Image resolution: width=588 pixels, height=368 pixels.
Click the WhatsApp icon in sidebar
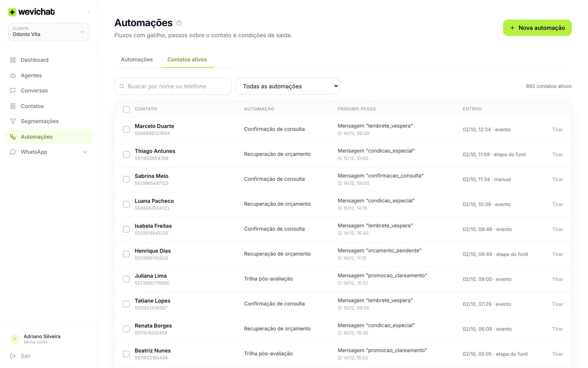pos(13,152)
